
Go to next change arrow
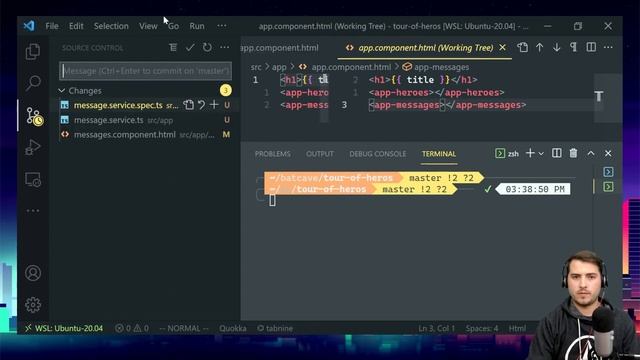pyautogui.click(x=556, y=48)
